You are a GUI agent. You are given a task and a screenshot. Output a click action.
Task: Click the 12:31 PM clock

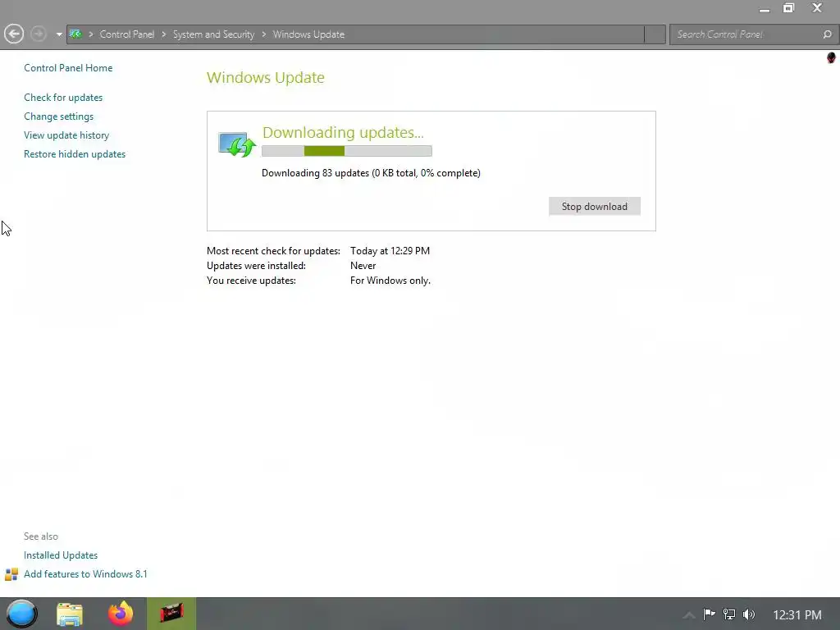click(797, 615)
